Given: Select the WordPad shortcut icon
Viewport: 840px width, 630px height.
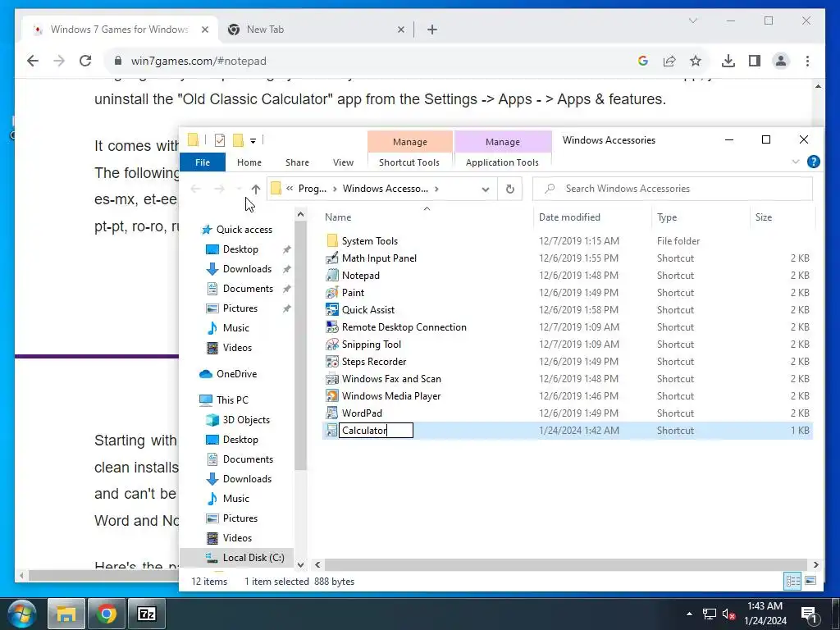Looking at the screenshot, I should (x=332, y=413).
